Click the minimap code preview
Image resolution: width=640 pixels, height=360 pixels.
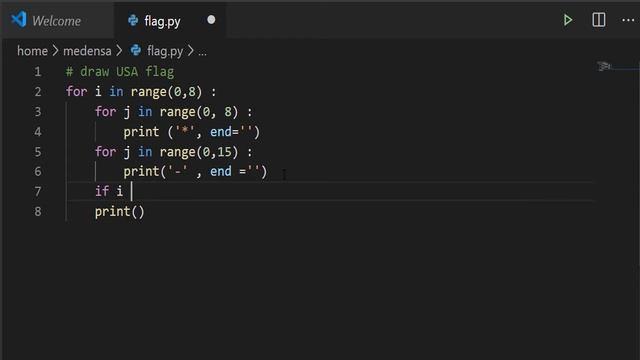(x=604, y=66)
